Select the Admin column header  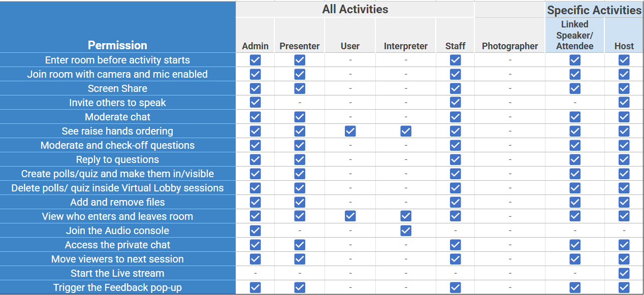click(255, 46)
